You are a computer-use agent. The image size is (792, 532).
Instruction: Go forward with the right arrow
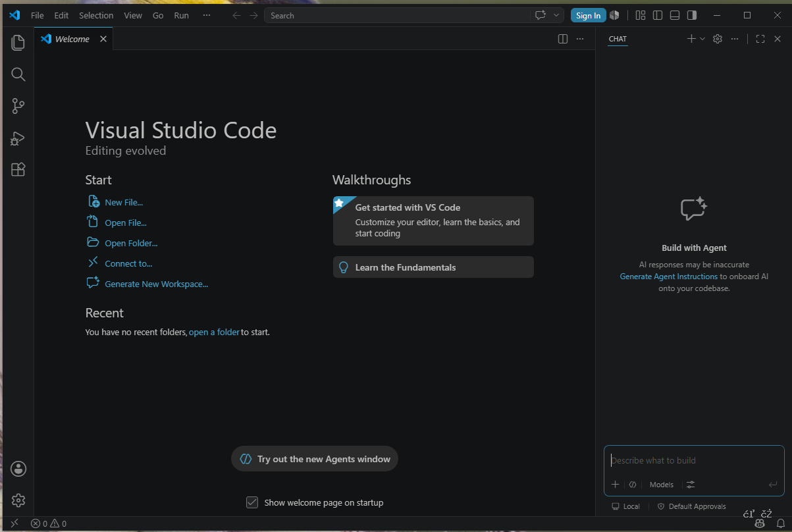pos(253,15)
